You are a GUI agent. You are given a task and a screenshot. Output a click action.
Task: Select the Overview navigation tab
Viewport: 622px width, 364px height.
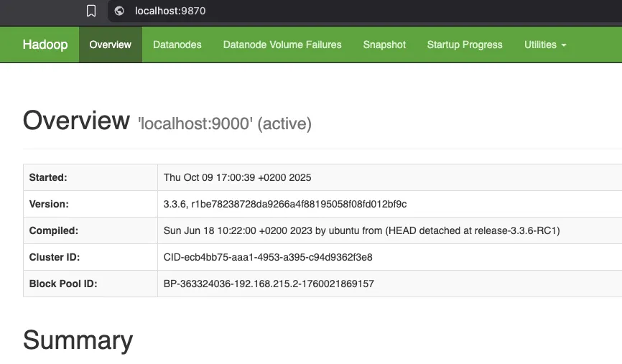click(110, 45)
